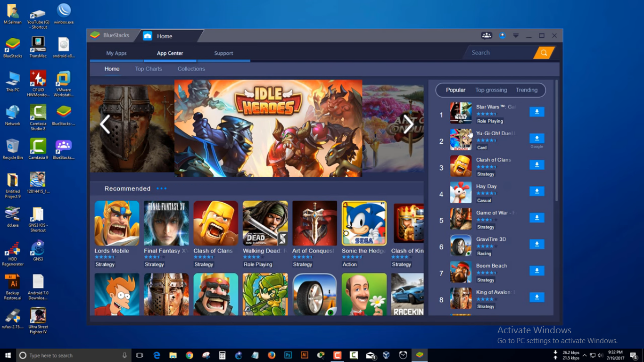Expand the title bar dropdown arrow menu

[516, 36]
